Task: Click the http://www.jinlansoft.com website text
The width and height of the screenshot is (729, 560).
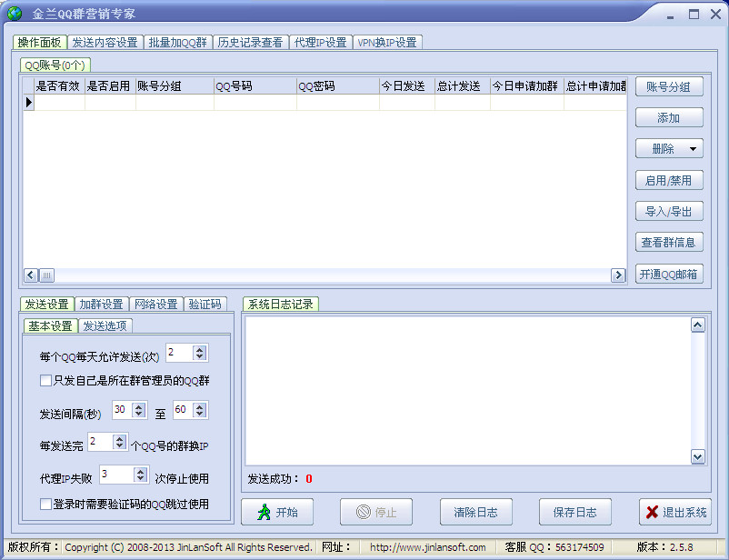Action: click(428, 547)
